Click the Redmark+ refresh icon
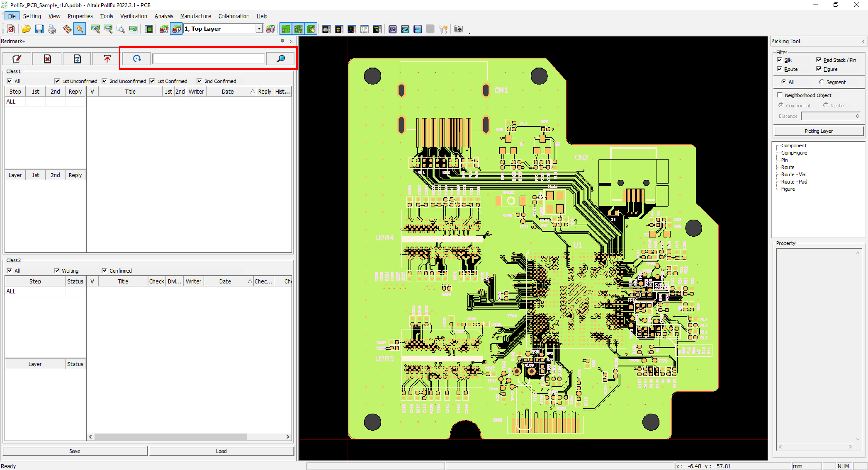868x470 pixels. click(137, 59)
